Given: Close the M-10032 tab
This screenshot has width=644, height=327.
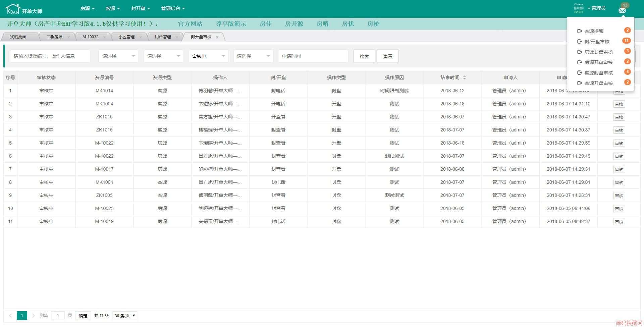Looking at the screenshot, I should [104, 37].
